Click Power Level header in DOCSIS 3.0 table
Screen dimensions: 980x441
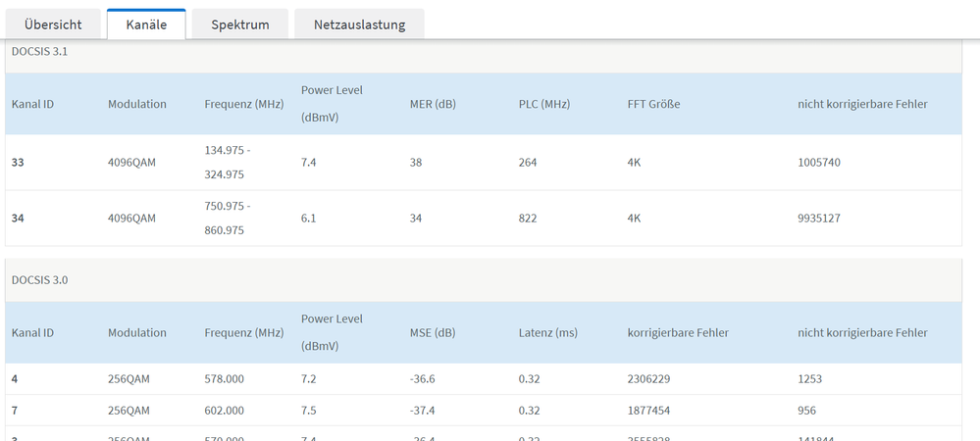point(332,332)
